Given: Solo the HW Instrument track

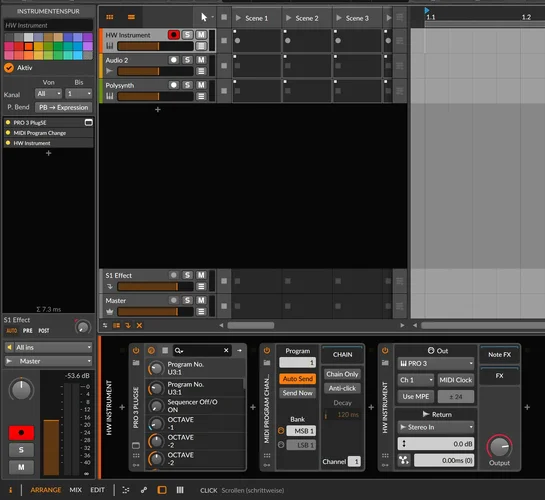Looking at the screenshot, I should pos(187,35).
